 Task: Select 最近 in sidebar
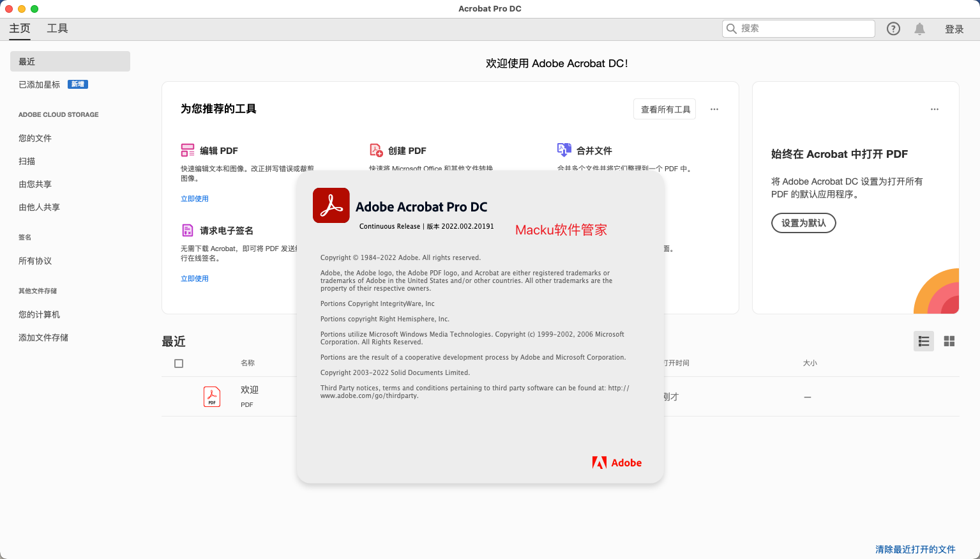click(70, 61)
